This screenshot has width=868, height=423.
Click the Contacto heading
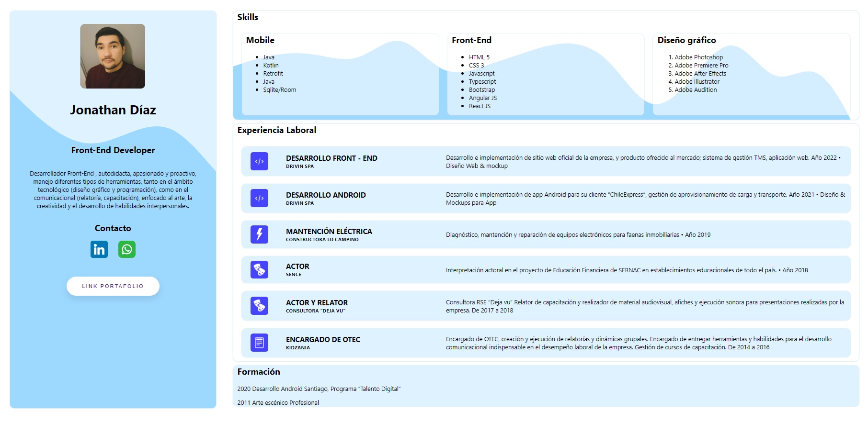(113, 228)
